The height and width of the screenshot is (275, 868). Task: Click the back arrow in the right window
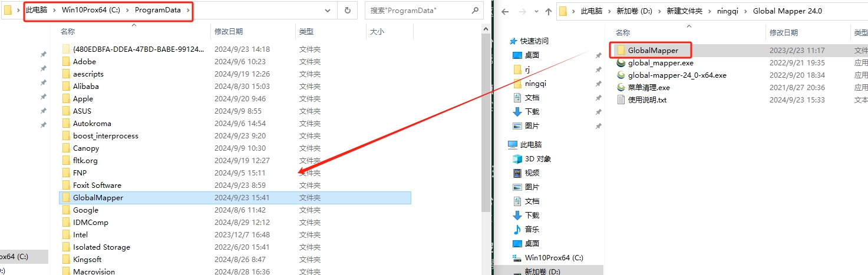pos(505,11)
